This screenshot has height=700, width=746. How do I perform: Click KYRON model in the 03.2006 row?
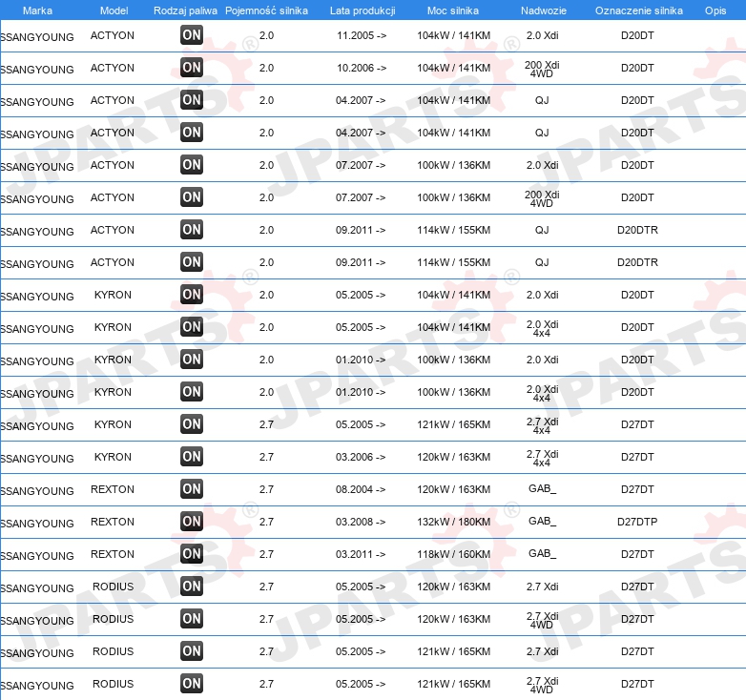(x=113, y=457)
